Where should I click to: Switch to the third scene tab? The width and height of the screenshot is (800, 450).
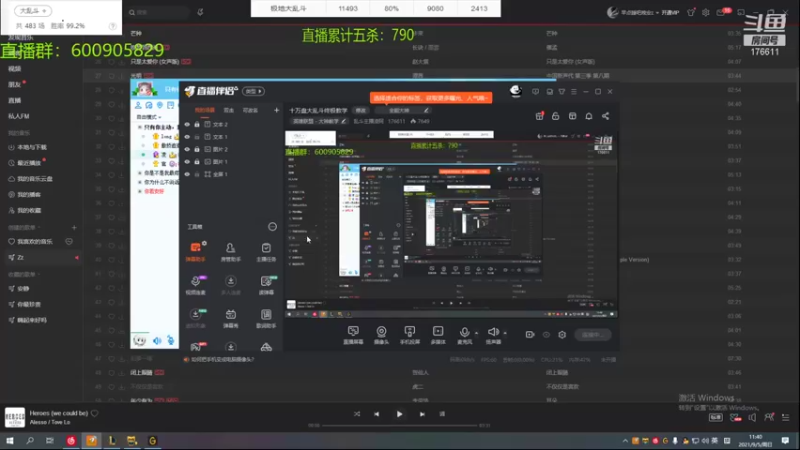250,110
